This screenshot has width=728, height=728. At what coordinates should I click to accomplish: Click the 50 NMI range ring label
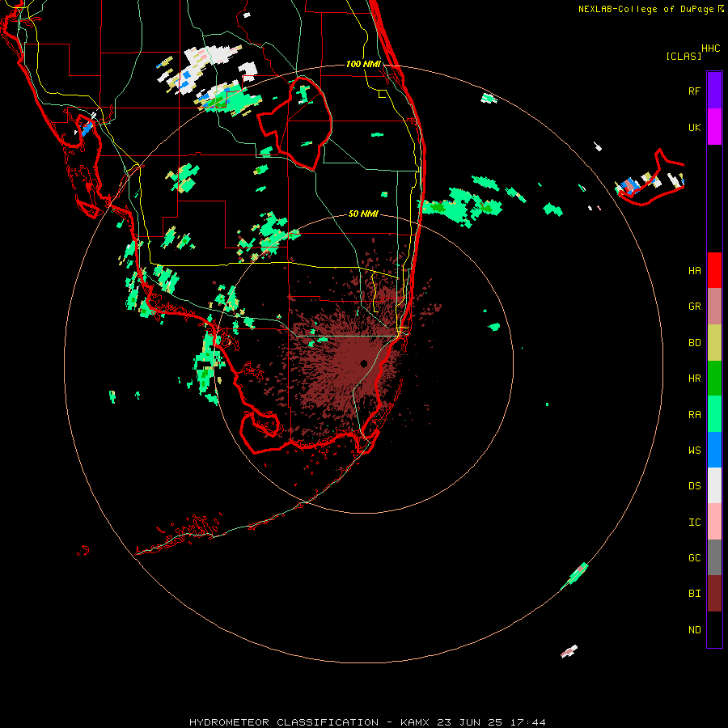pos(363,214)
